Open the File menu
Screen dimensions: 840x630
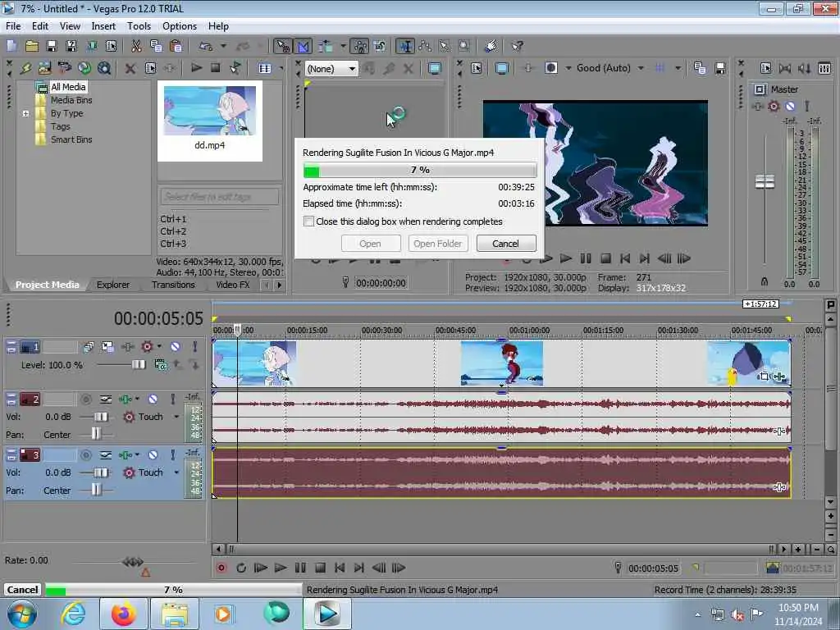pos(13,26)
